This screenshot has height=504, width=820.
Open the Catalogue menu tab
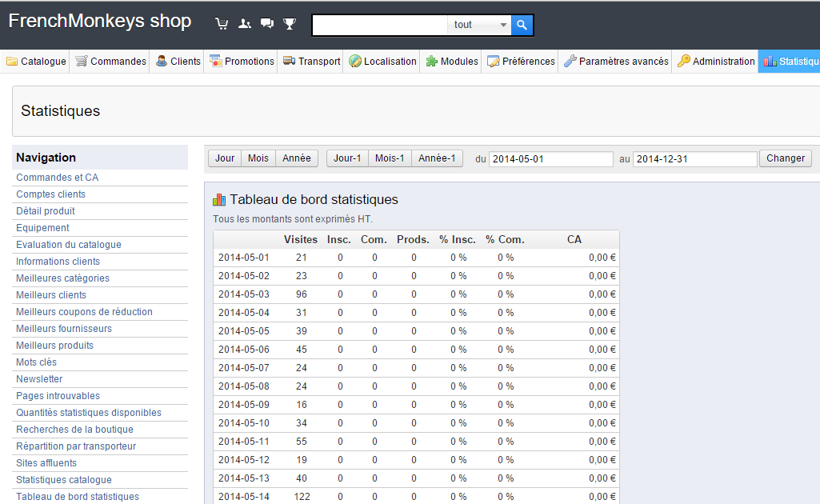35,61
